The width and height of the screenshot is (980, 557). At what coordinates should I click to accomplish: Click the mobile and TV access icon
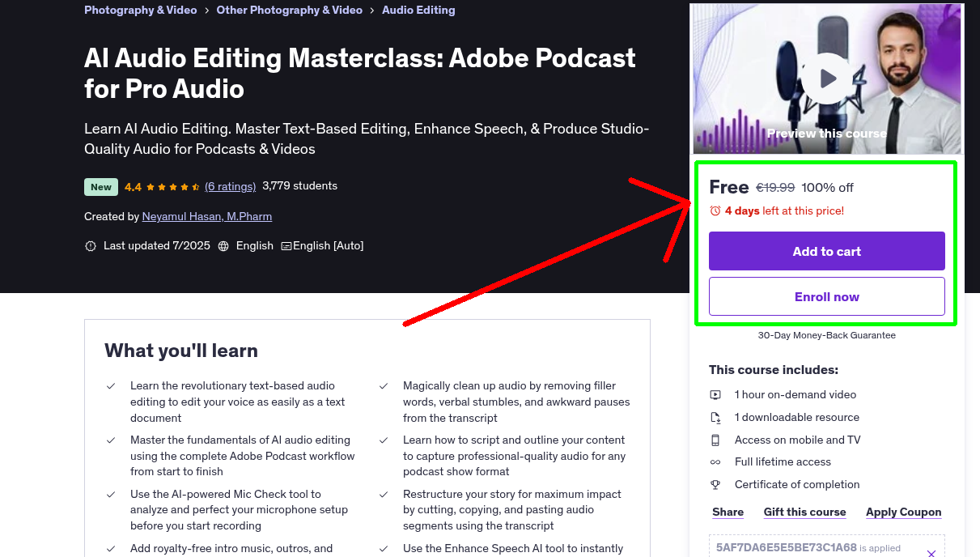click(x=715, y=440)
